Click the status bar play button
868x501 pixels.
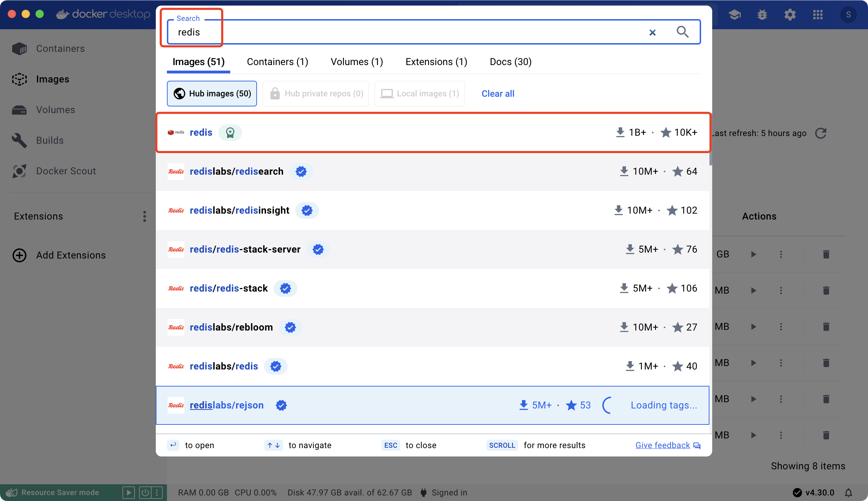[129, 493]
